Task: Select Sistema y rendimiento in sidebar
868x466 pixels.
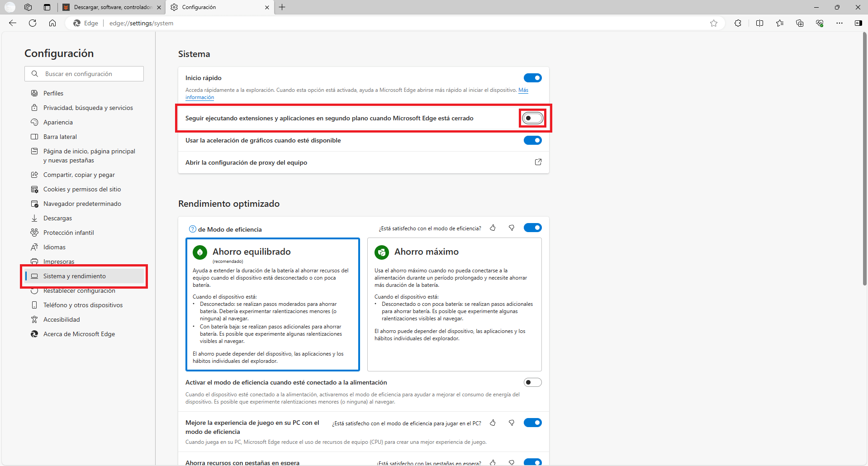Action: pyautogui.click(x=84, y=276)
